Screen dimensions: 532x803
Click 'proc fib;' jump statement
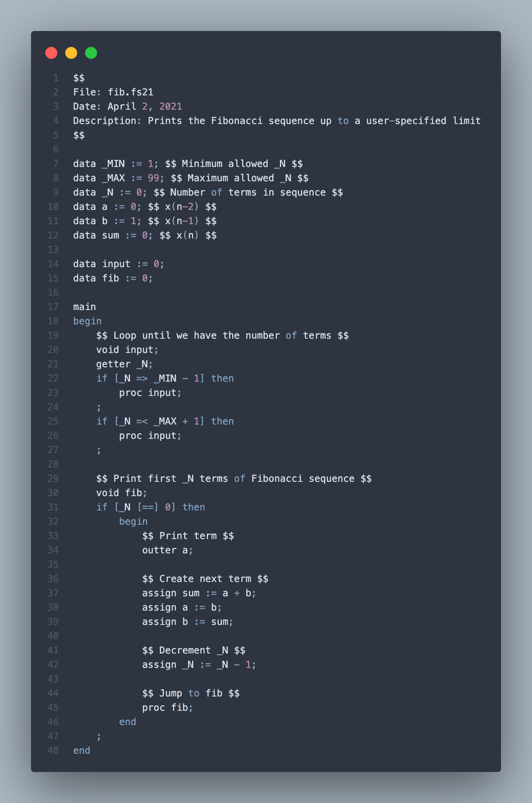(168, 708)
